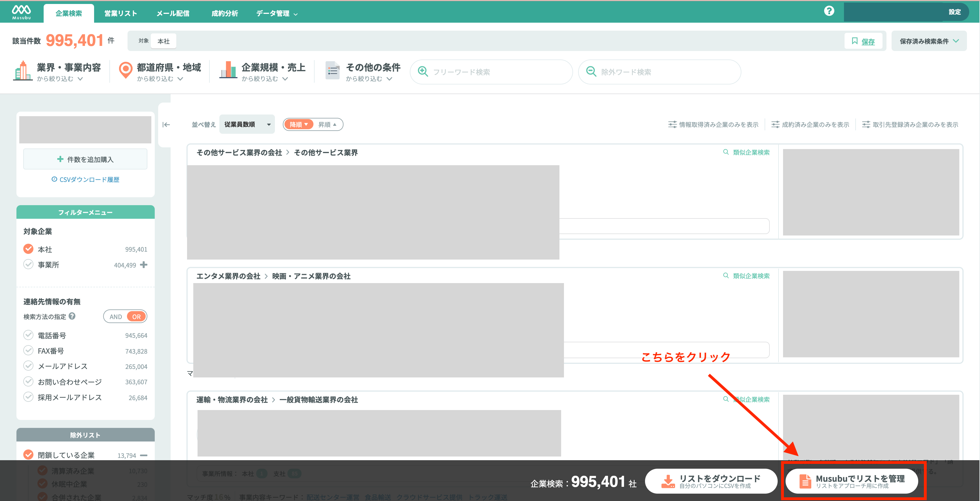Click the filter icon for 情報取得済み企業のみを表示
This screenshot has height=501, width=980.
[672, 124]
